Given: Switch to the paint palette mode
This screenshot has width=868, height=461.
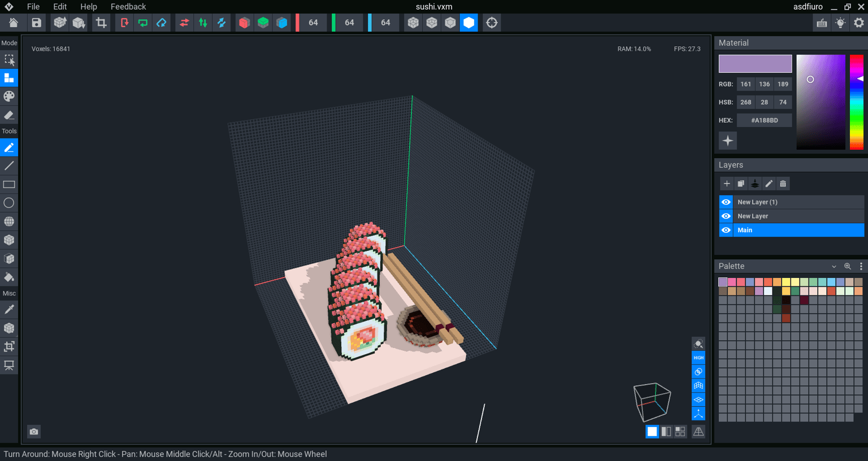Looking at the screenshot, I should (9, 97).
